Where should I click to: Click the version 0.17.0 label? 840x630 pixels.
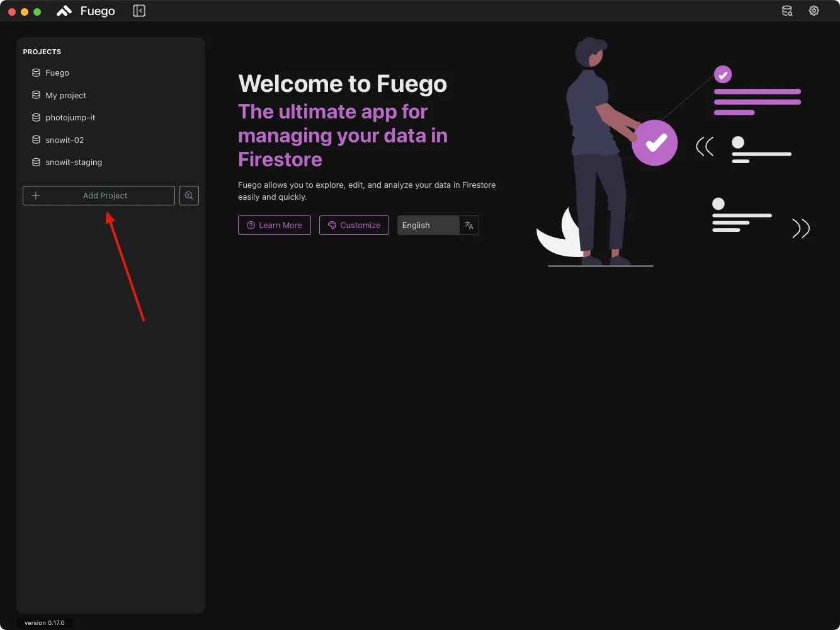pos(45,622)
